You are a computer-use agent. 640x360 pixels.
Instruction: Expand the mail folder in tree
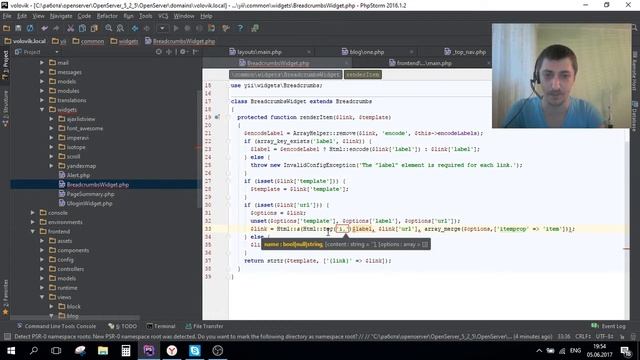tap(42, 62)
